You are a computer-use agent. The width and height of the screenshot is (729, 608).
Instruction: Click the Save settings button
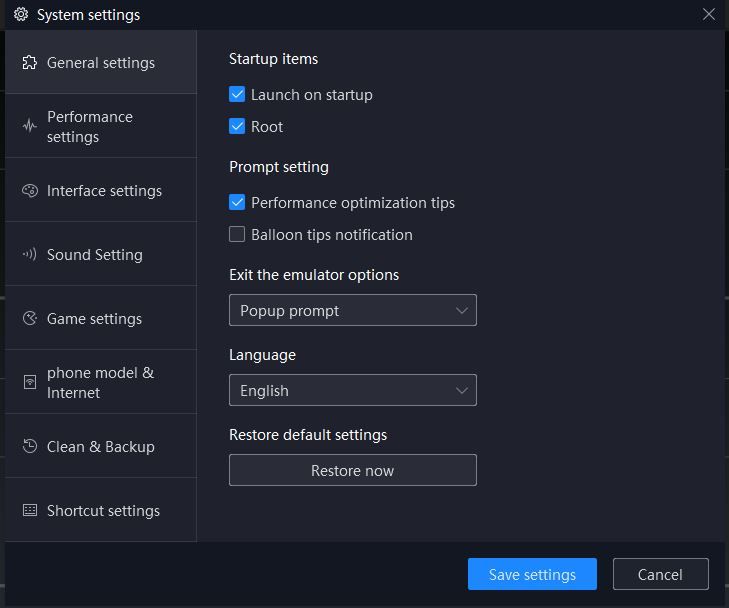(532, 574)
